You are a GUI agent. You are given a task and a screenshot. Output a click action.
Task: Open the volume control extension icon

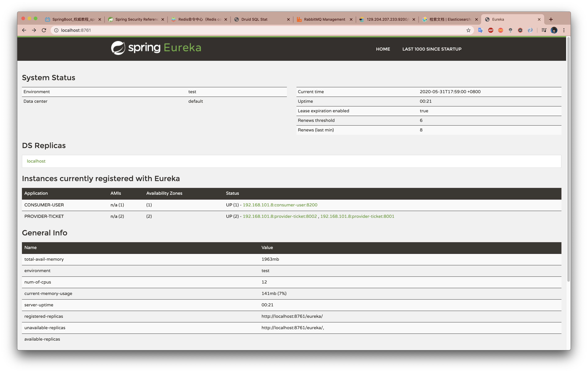520,30
